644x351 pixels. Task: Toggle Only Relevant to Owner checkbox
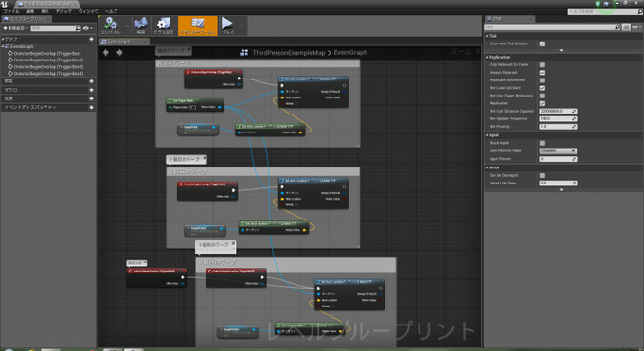(x=542, y=65)
